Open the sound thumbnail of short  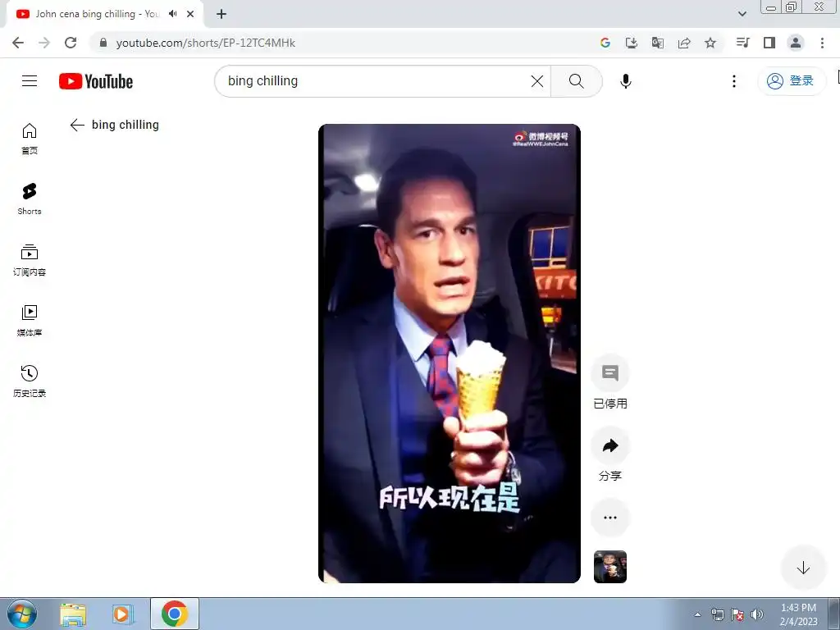(x=610, y=567)
